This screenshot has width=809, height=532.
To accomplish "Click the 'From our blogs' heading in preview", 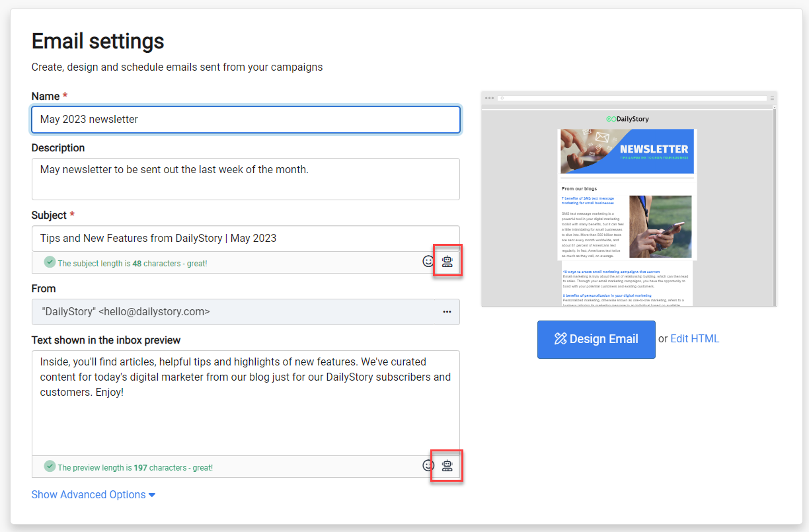I will click(579, 188).
